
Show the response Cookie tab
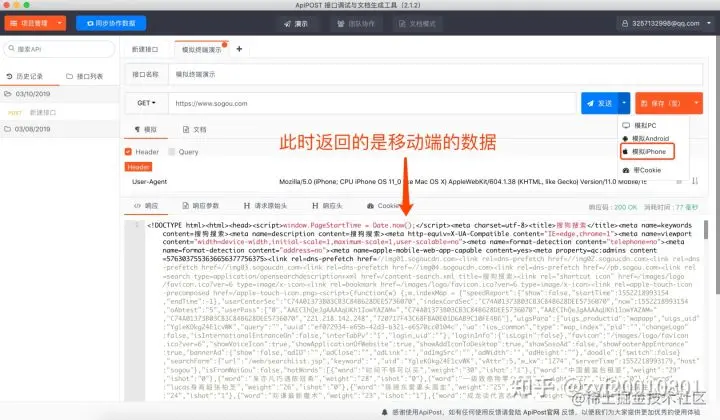click(383, 206)
